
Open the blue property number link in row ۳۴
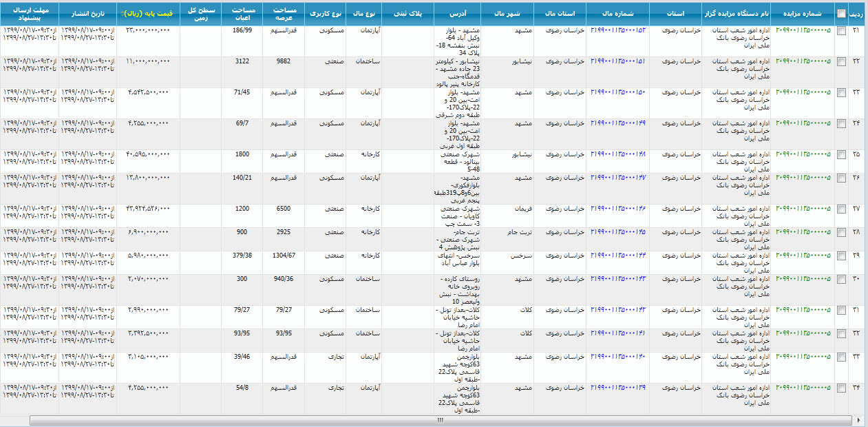pos(618,388)
